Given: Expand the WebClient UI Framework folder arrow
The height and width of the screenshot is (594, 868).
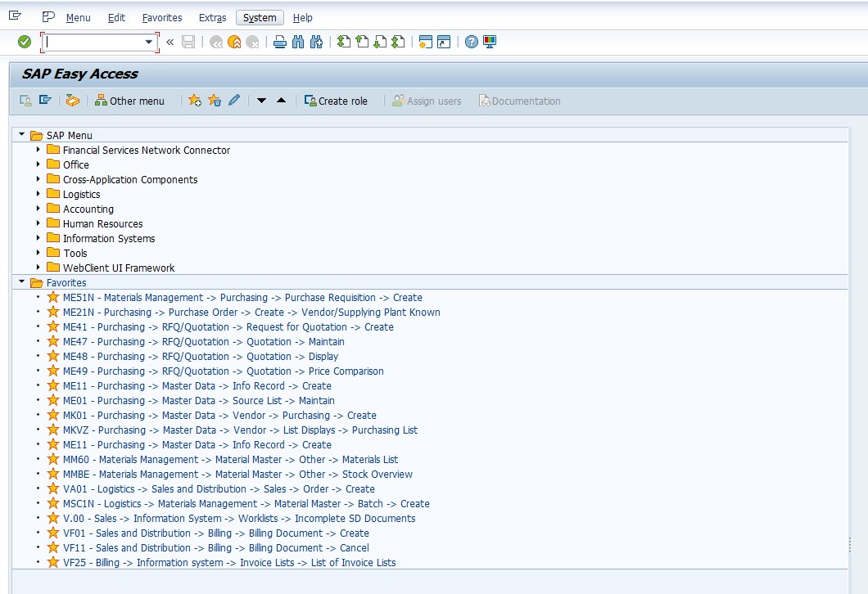Looking at the screenshot, I should (38, 267).
